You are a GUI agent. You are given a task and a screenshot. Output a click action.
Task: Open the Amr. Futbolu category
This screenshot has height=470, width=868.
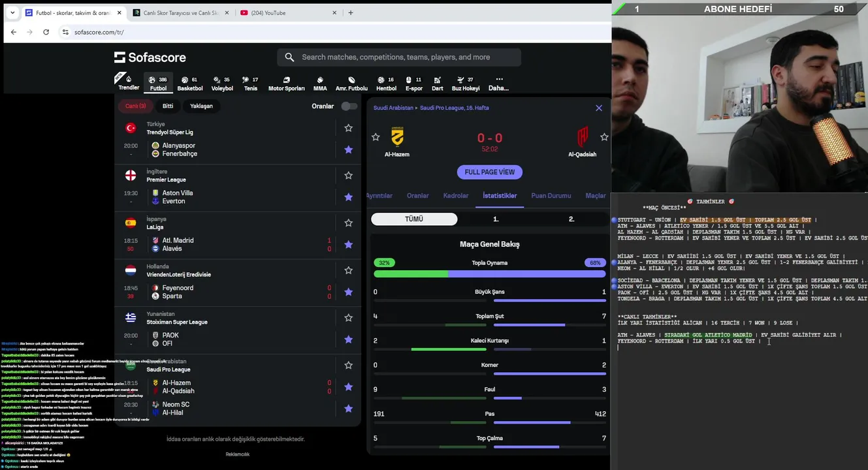(351, 83)
